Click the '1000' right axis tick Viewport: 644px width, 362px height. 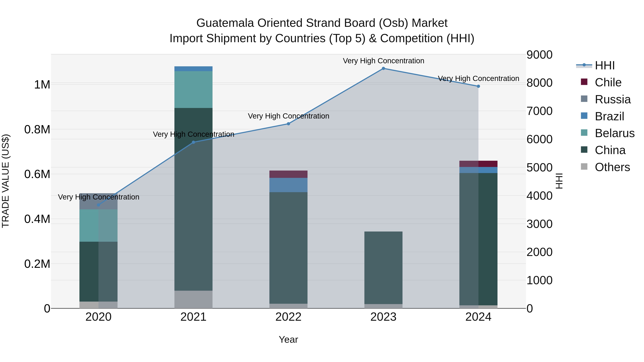(540, 280)
